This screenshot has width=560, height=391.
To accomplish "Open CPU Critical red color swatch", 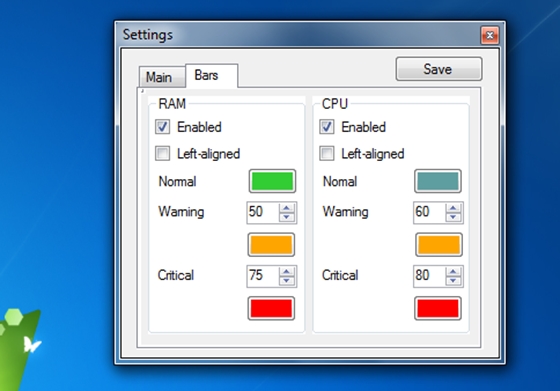I will coord(438,308).
